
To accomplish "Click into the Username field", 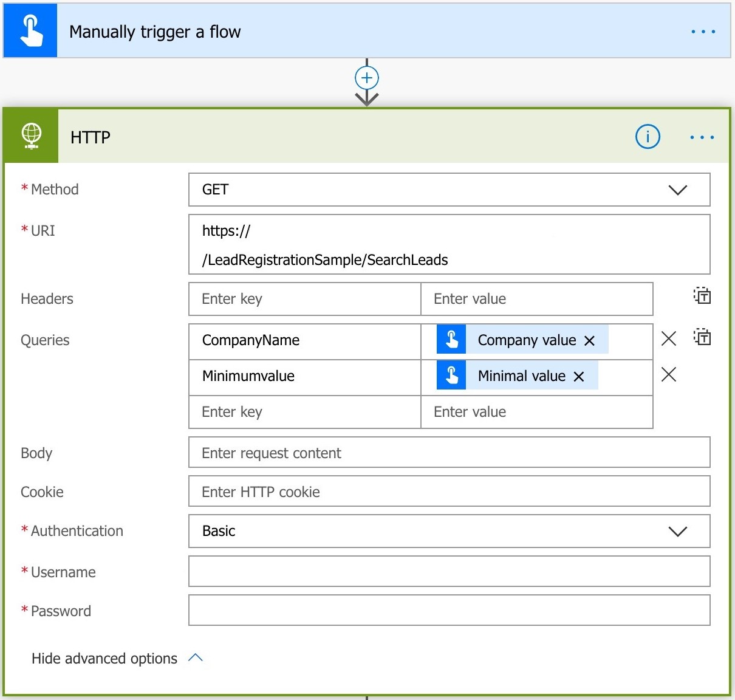I will (x=450, y=571).
